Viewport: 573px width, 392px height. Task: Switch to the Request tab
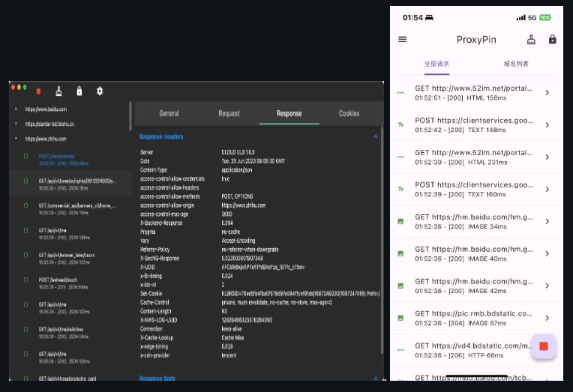pos(229,114)
